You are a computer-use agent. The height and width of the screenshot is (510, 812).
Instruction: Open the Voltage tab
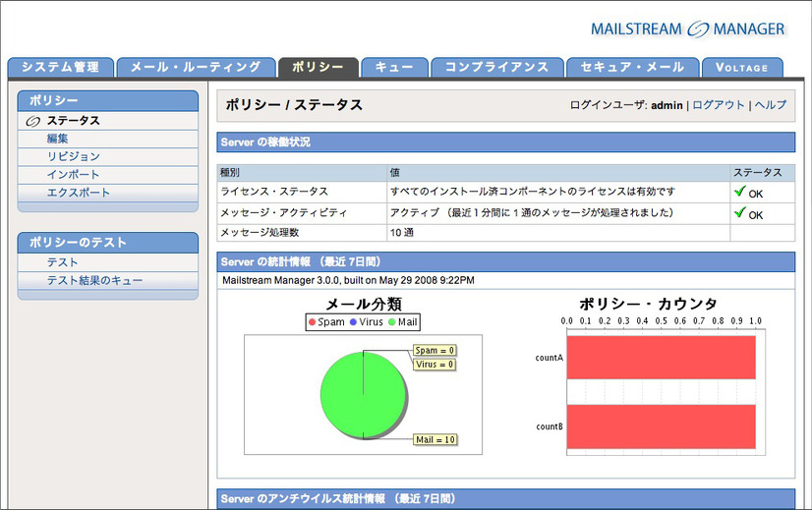742,67
